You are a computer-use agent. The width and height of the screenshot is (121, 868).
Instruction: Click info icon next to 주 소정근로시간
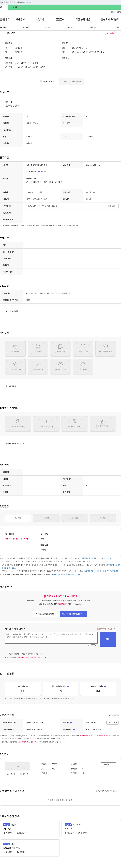[39, 172]
